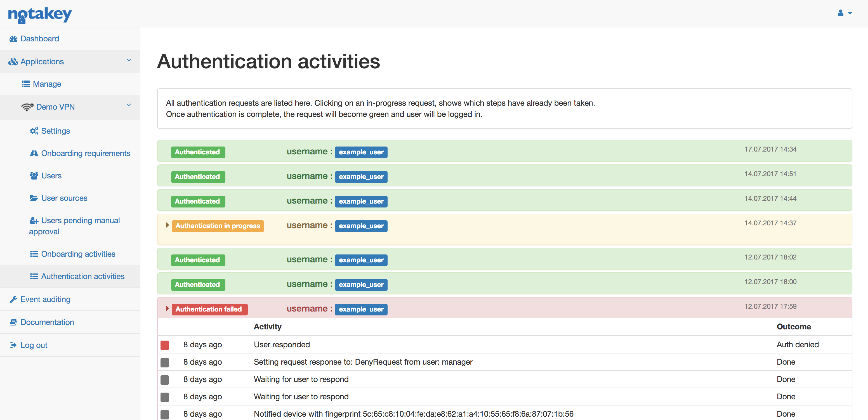This screenshot has height=420, width=868.
Task: Click the example_user badge on failed request
Action: pyautogui.click(x=361, y=309)
